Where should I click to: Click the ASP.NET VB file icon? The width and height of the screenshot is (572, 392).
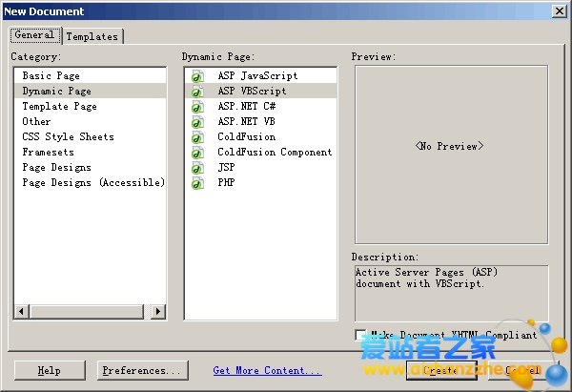point(197,122)
